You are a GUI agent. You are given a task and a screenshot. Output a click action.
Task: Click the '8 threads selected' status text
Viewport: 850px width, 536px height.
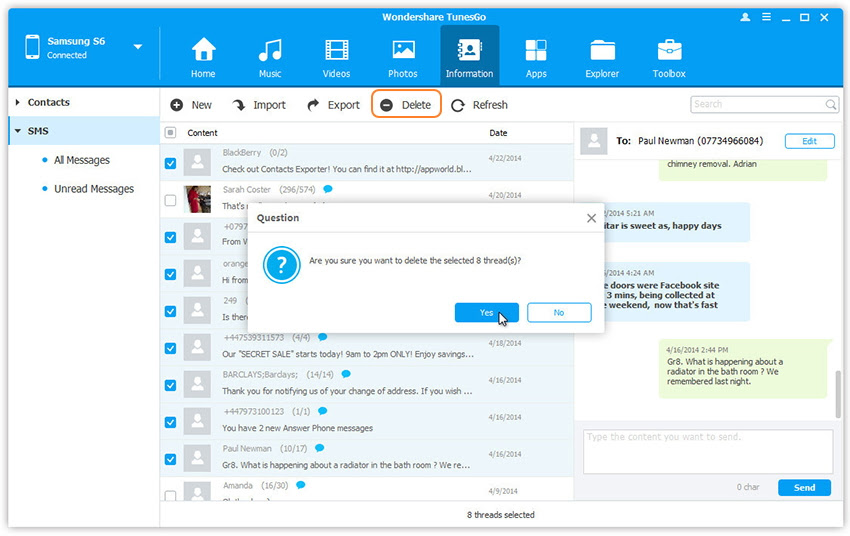(x=501, y=515)
